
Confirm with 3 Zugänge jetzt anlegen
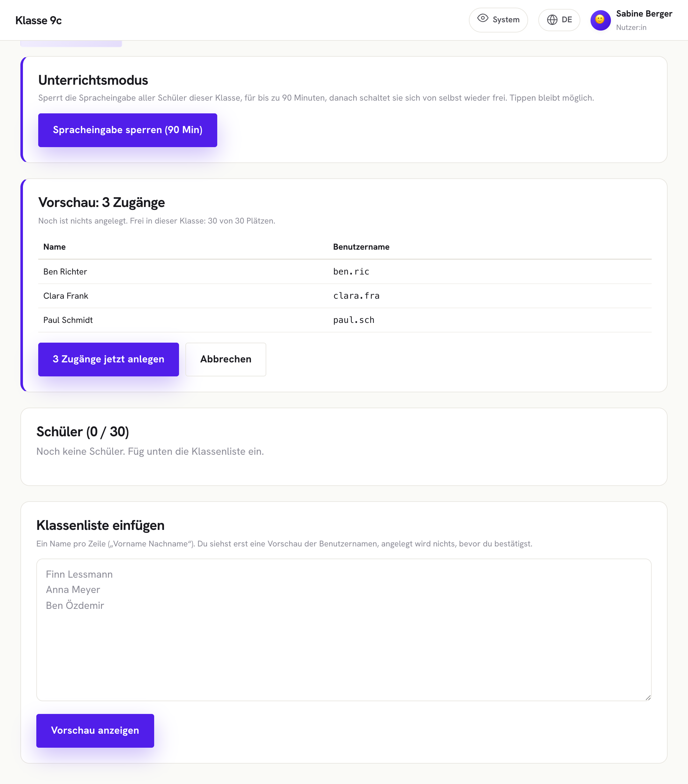[x=109, y=360]
